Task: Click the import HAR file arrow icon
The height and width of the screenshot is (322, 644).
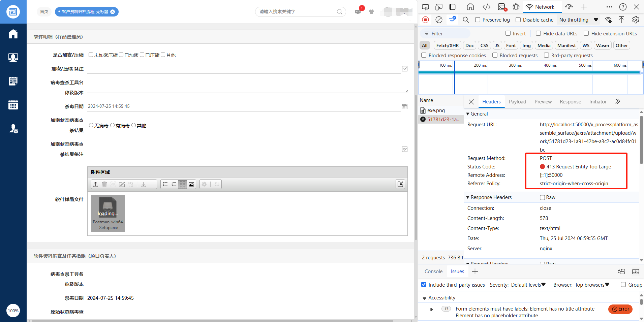Action: pos(621,20)
